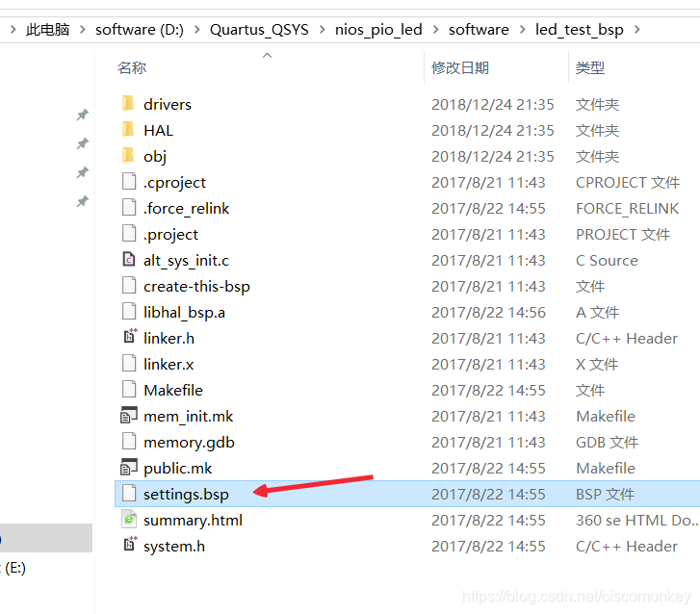The image size is (700, 614).
Task: Select mem_init.mk file name
Action: tap(188, 417)
